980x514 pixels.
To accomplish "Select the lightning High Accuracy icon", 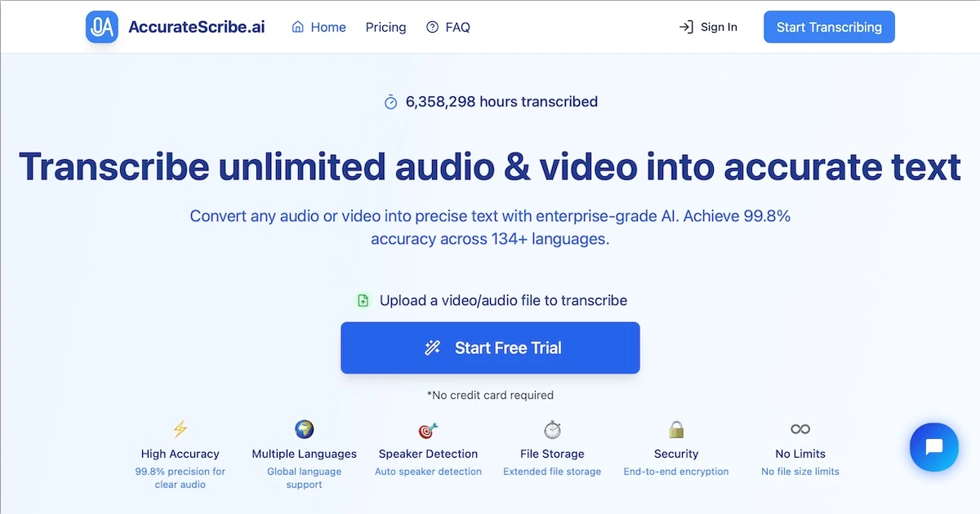I will [180, 428].
